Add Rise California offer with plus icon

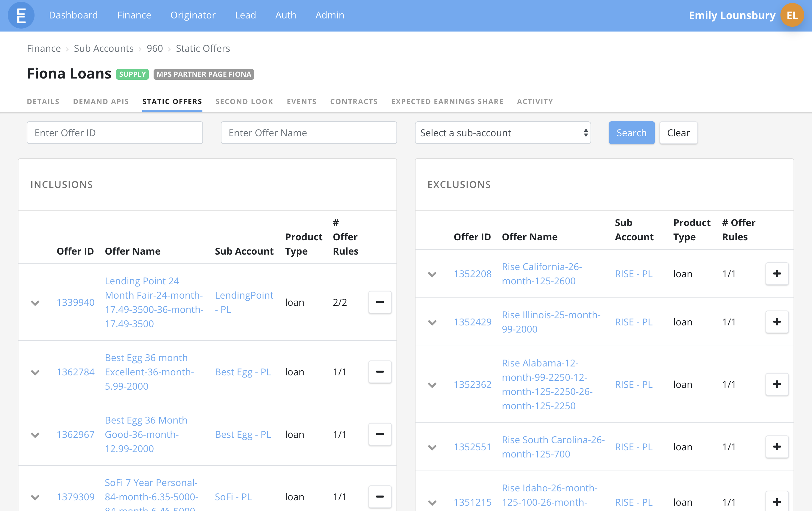pyautogui.click(x=777, y=274)
